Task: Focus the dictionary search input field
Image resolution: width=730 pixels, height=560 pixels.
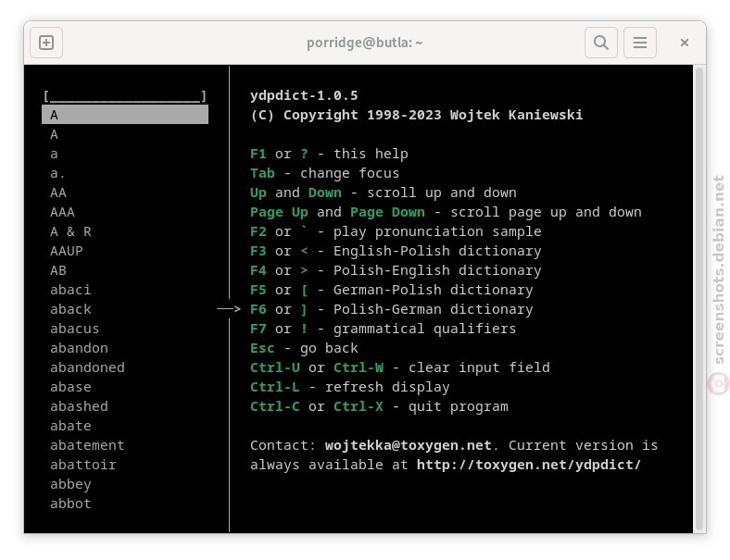Action: [125, 96]
